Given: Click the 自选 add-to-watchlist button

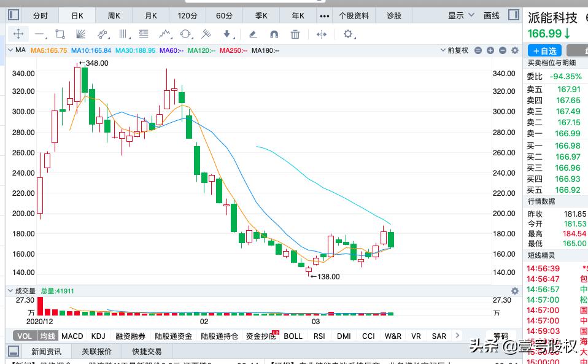Looking at the screenshot, I should pyautogui.click(x=544, y=50).
